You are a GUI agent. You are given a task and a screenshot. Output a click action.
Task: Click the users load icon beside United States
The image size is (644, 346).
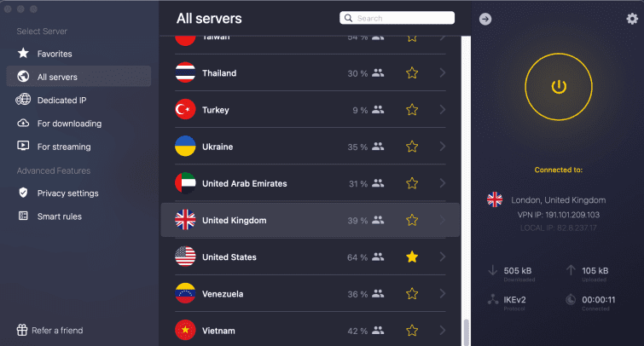pyautogui.click(x=378, y=257)
